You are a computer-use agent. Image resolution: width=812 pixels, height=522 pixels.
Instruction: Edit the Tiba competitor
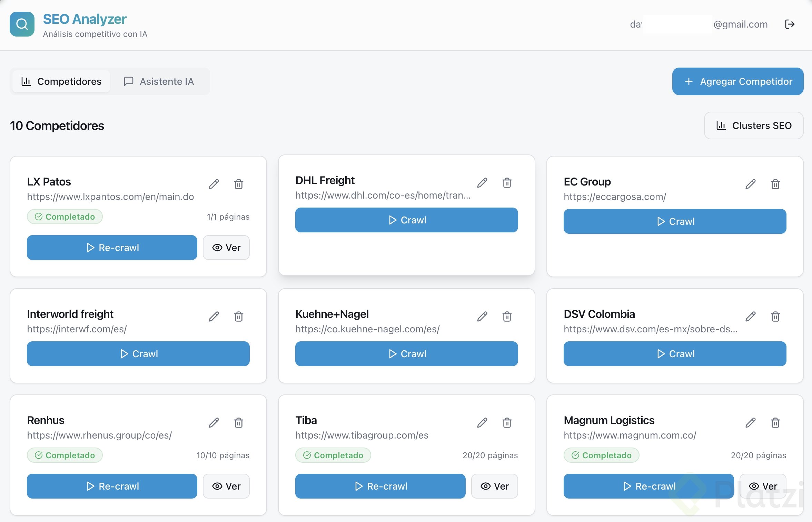pos(482,423)
